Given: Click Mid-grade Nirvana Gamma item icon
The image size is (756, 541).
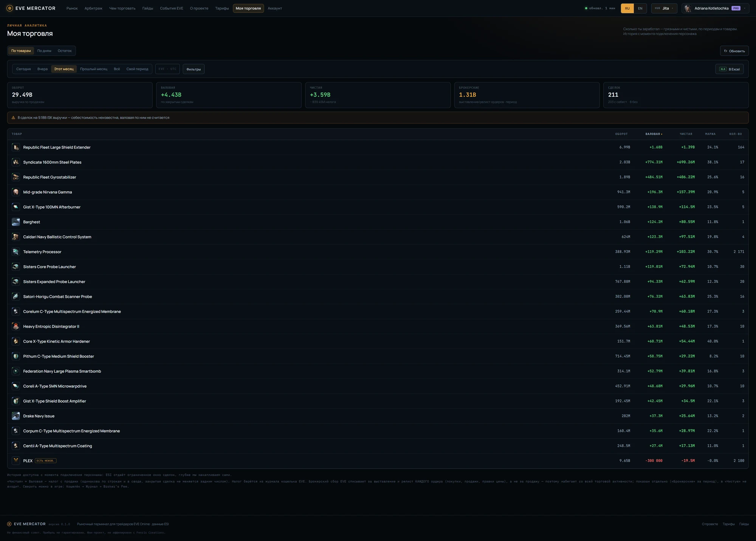Looking at the screenshot, I should pyautogui.click(x=15, y=192).
